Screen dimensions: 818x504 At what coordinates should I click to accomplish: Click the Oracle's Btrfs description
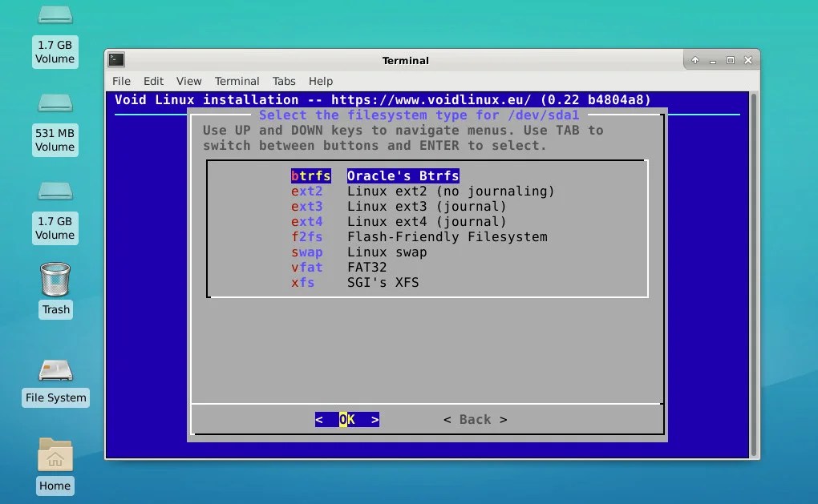click(x=403, y=175)
